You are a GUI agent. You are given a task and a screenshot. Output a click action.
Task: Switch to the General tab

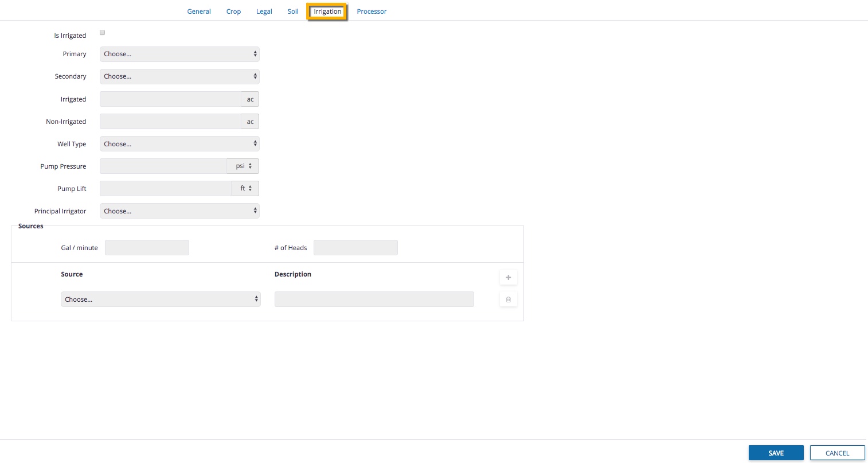click(x=199, y=11)
